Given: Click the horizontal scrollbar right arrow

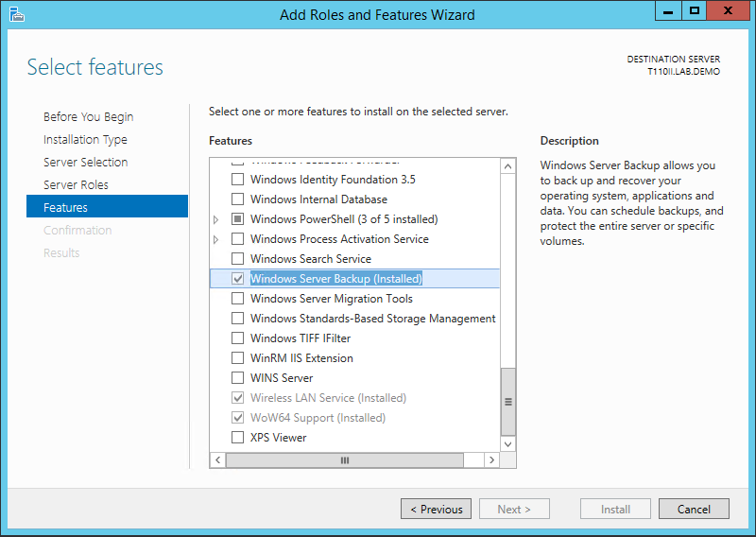Looking at the screenshot, I should (491, 459).
